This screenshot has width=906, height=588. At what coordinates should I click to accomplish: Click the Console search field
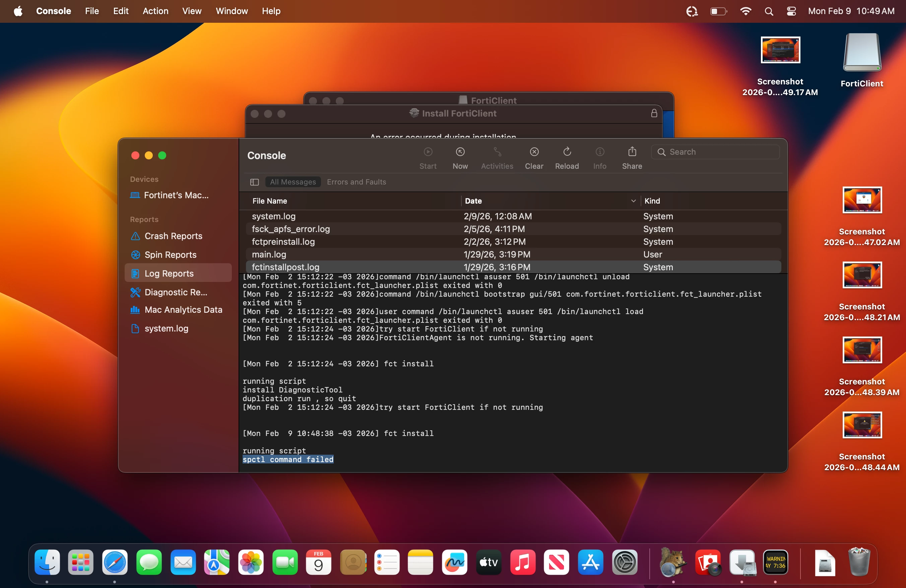[x=715, y=152]
